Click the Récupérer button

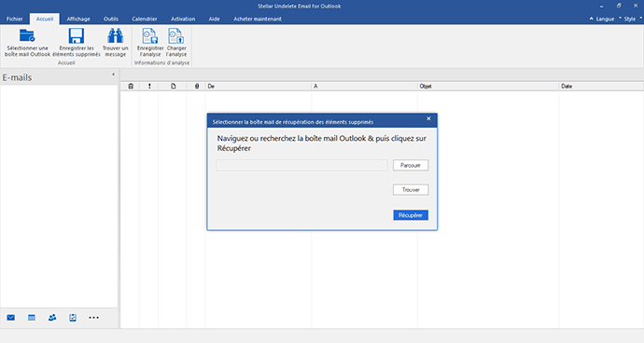[x=411, y=215]
